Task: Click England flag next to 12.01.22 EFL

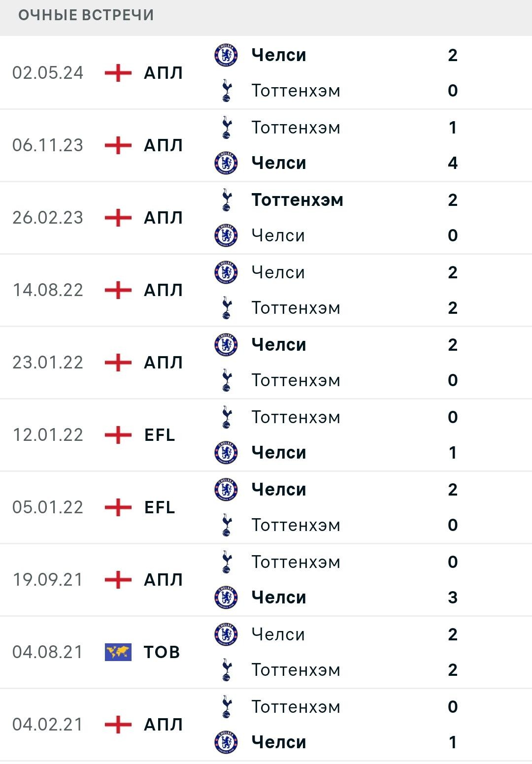Action: (x=118, y=435)
